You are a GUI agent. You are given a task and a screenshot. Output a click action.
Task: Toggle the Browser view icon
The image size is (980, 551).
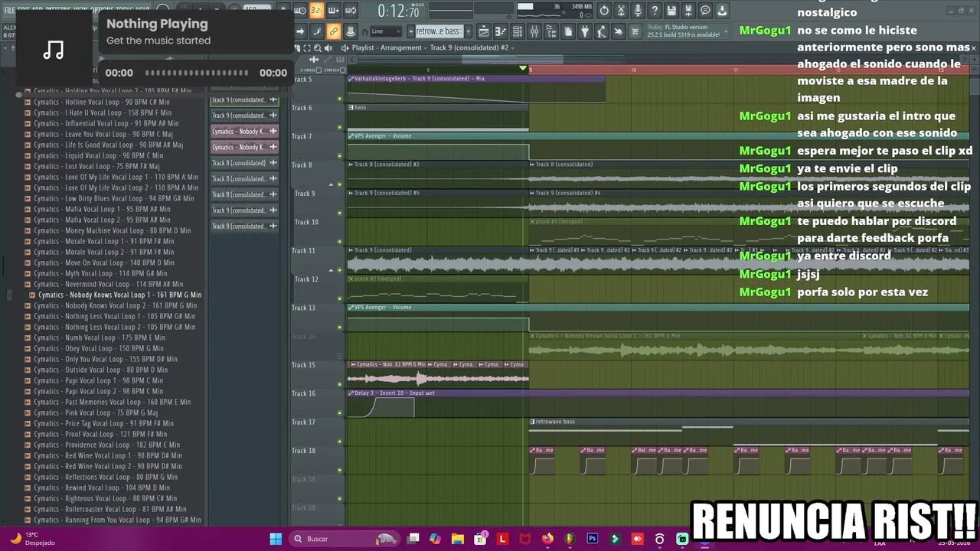coord(551,31)
